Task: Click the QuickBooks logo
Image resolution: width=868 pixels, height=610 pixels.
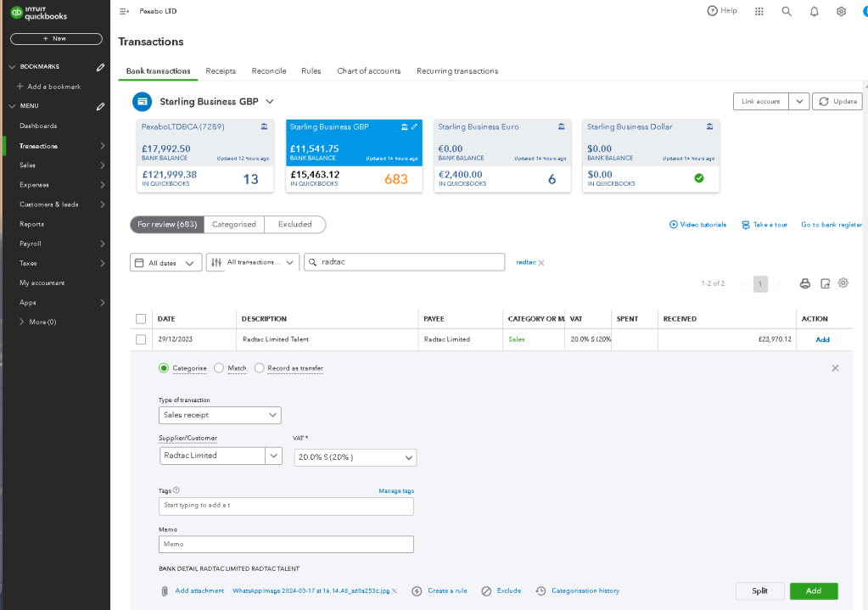Action: point(39,14)
